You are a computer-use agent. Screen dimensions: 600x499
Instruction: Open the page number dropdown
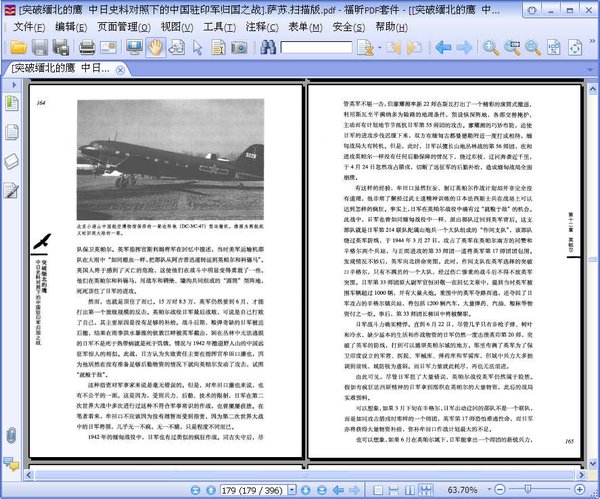pos(292,490)
